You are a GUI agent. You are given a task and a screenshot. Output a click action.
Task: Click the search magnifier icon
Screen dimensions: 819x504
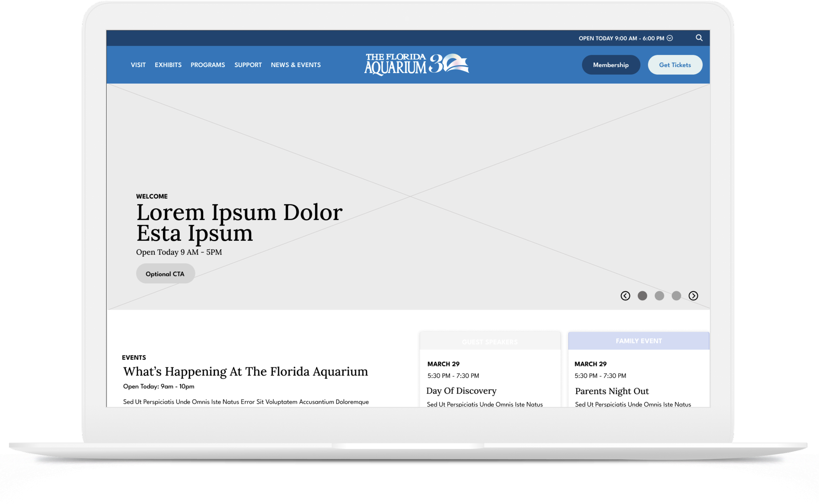coord(699,38)
